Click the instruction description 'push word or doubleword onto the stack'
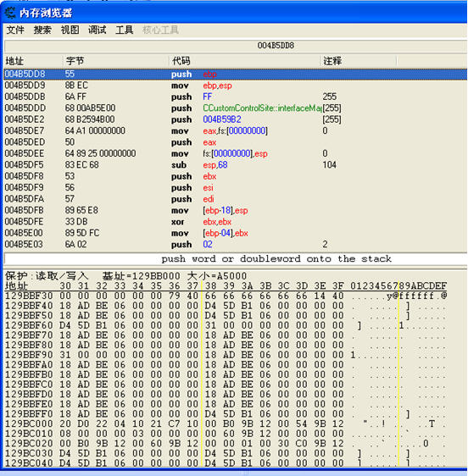This screenshot has width=468, height=476. tap(276, 259)
